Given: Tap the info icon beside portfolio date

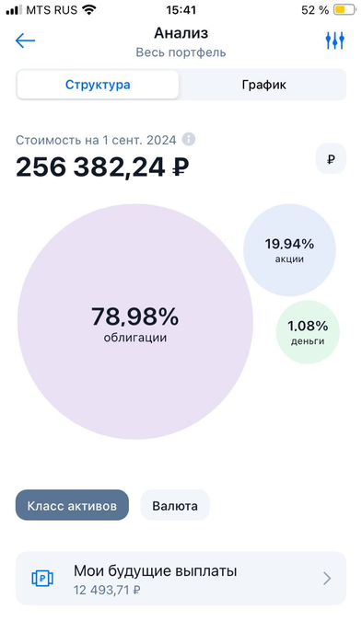Looking at the screenshot, I should (x=189, y=140).
